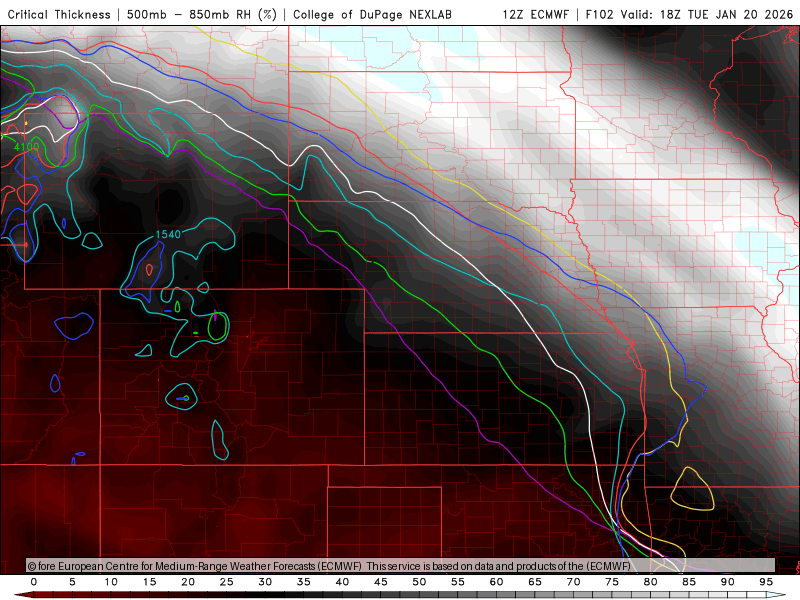Screen dimensions: 800x600
Task: Click "College of DuPage NEXLAB" in the header
Action: (x=372, y=14)
